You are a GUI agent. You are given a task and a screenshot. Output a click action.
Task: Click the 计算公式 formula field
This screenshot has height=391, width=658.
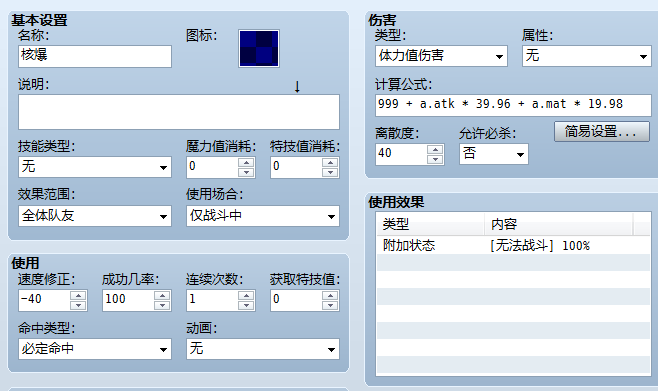513,105
